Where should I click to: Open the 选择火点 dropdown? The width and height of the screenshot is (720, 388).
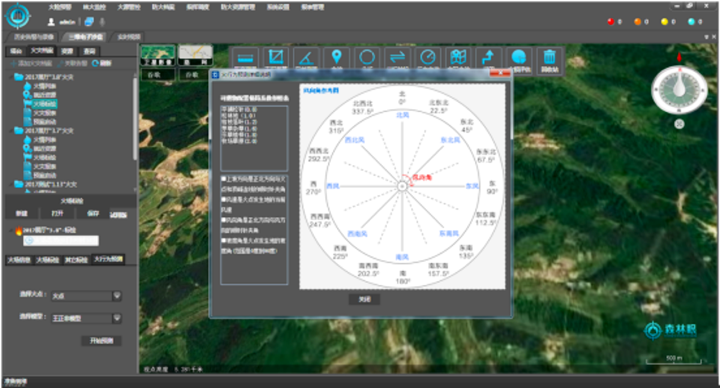click(x=117, y=296)
